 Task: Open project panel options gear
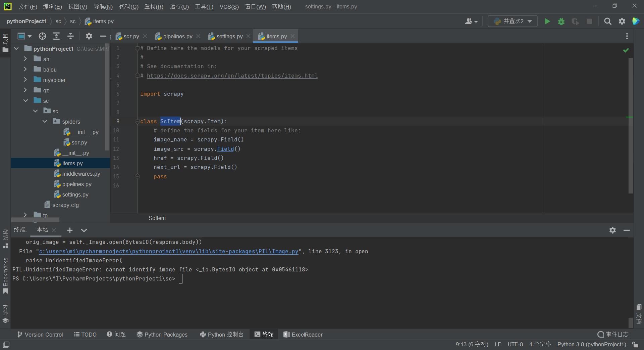(x=89, y=36)
